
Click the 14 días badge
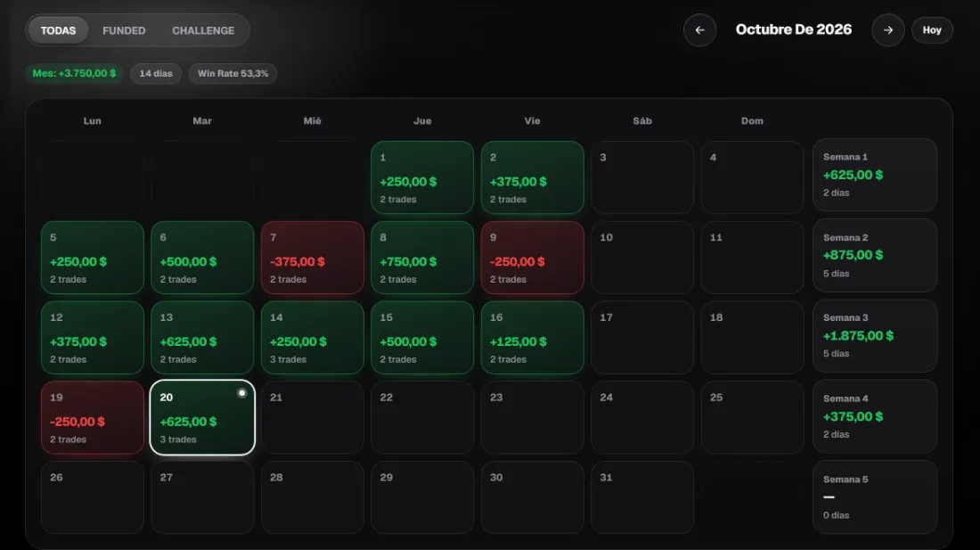point(156,73)
